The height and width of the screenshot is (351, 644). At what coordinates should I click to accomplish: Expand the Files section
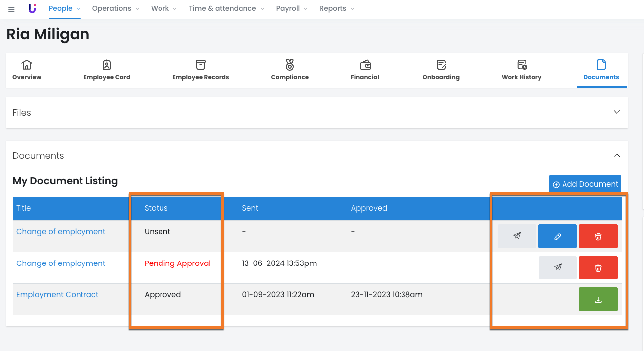click(616, 112)
